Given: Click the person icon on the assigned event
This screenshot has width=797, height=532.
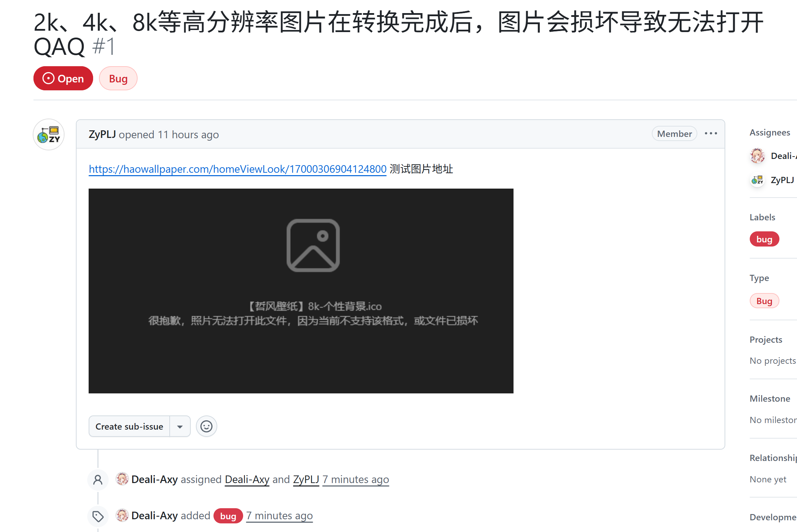Looking at the screenshot, I should [98, 480].
